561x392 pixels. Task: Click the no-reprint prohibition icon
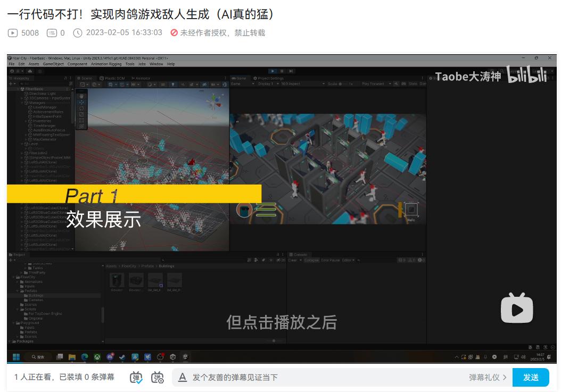[x=174, y=33]
